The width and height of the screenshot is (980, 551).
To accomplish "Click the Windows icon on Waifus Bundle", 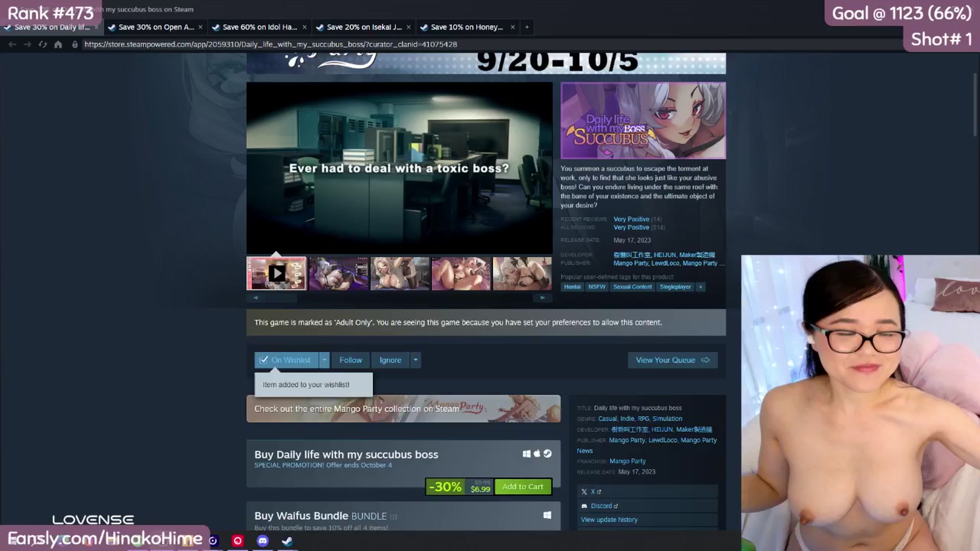I will point(547,515).
